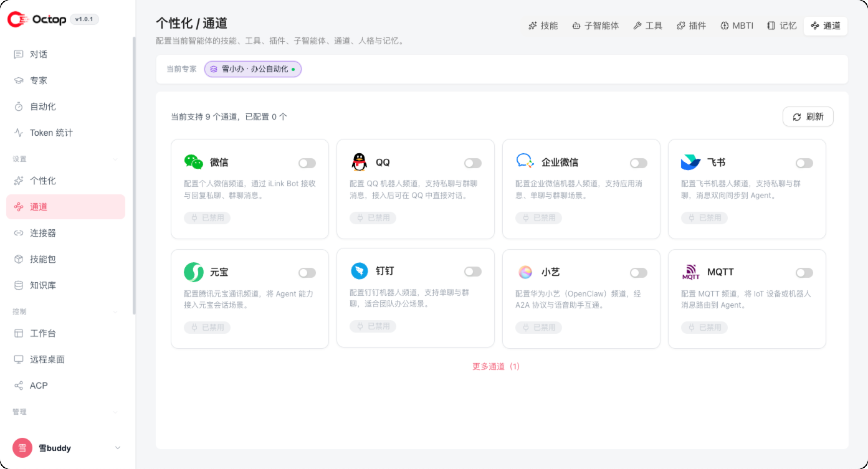
Task: Turn on the QQ channel switch
Action: [473, 163]
